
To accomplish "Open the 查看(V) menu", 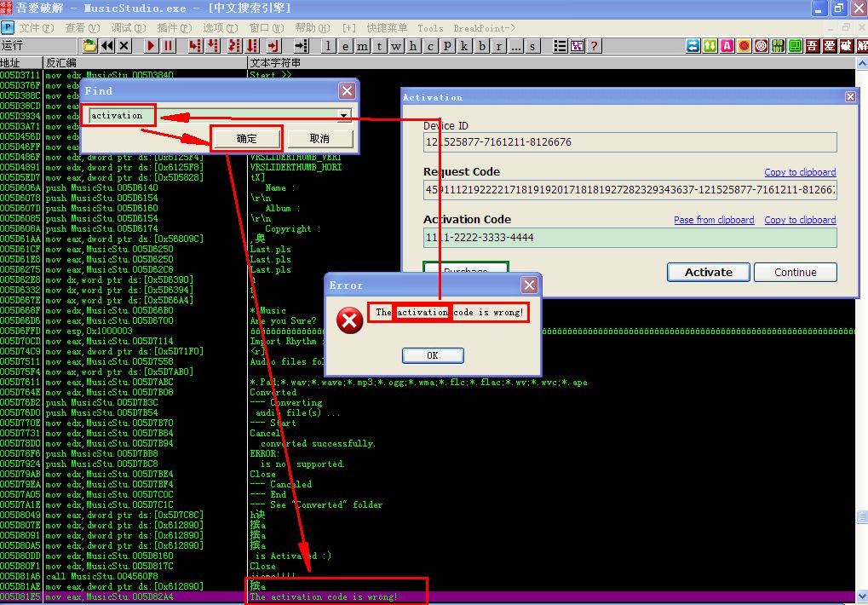I will [x=83, y=27].
